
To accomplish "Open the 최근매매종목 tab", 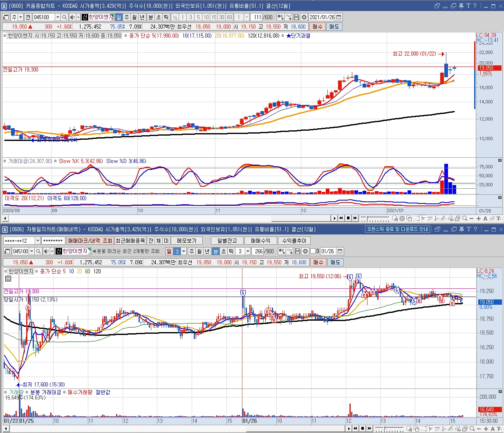I will coord(130,241).
